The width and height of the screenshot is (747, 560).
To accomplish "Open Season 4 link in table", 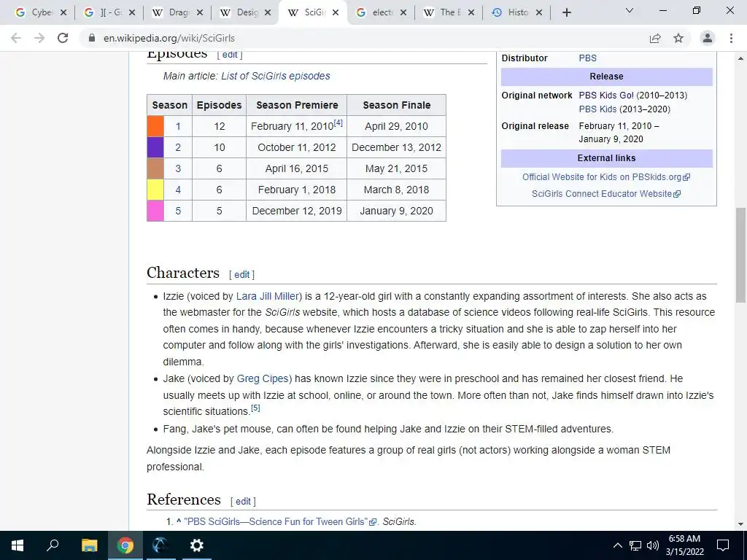I will tap(178, 190).
